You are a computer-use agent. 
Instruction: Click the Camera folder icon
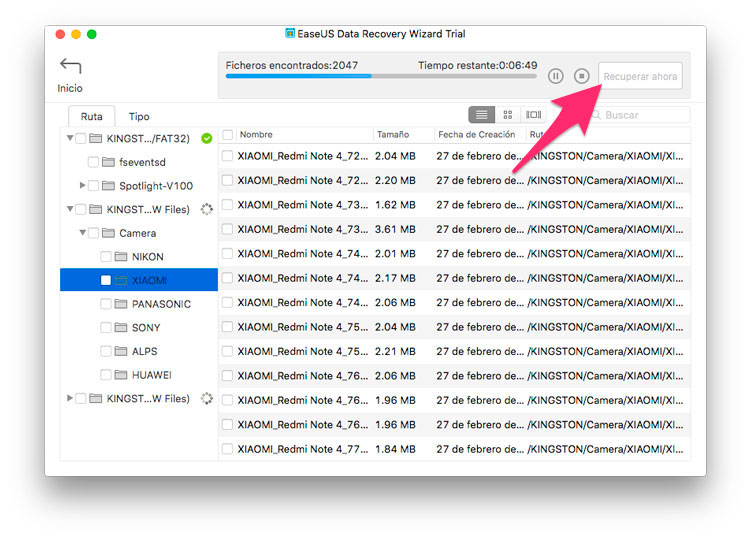coord(109,233)
